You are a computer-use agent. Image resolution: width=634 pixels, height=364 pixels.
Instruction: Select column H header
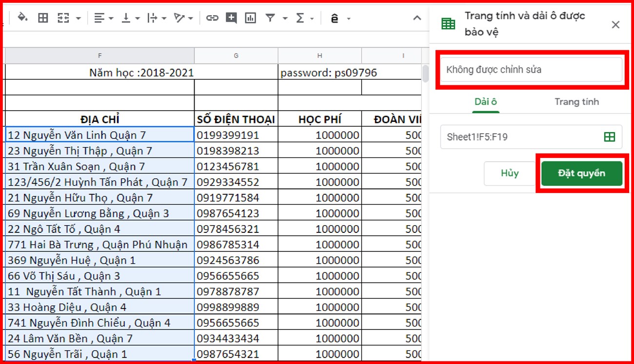pyautogui.click(x=320, y=56)
